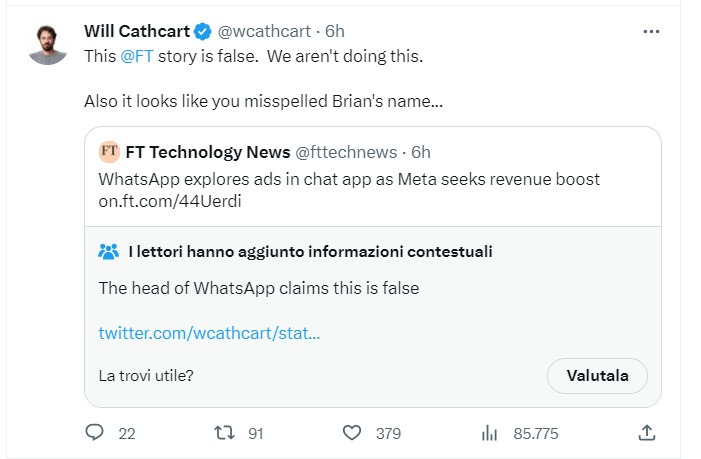This screenshot has height=459, width=701.
Task: Click the FT Technology News logo avatar
Action: [x=109, y=152]
